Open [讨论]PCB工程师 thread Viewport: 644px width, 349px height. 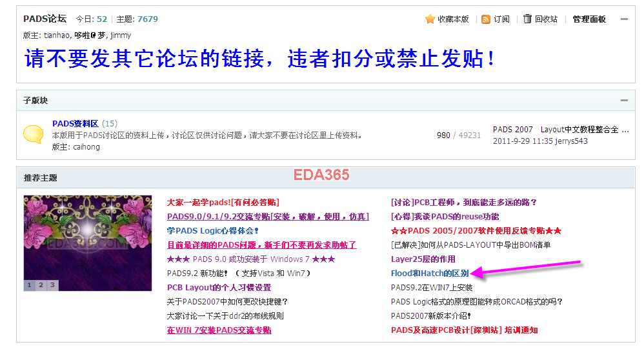click(x=464, y=203)
